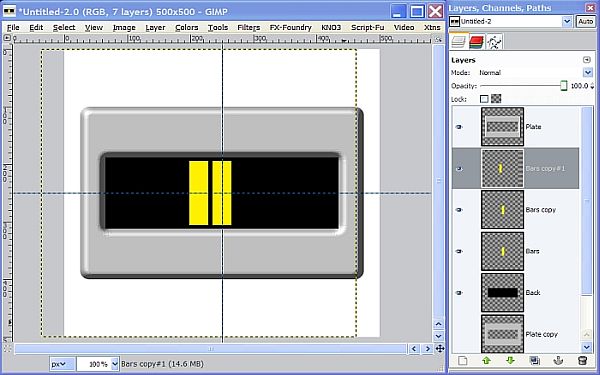
Task: Toggle visibility of the Back layer
Action: click(x=459, y=293)
